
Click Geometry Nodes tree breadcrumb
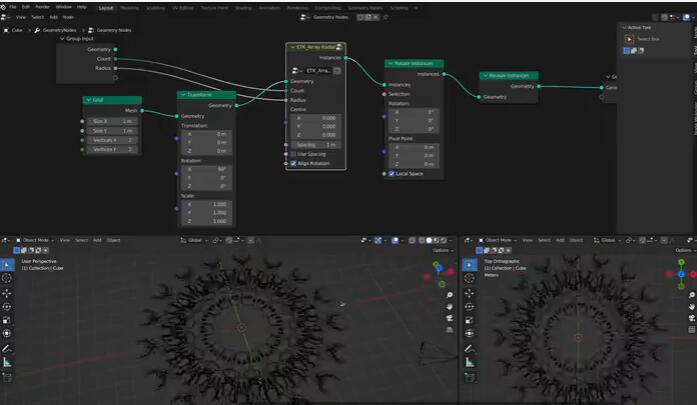[x=110, y=30]
